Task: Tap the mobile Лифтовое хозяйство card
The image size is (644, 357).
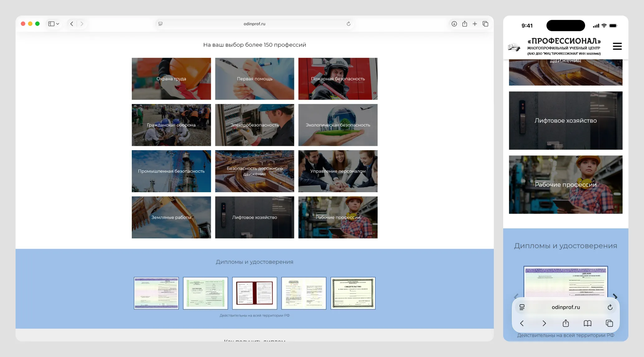Action: coord(565,121)
